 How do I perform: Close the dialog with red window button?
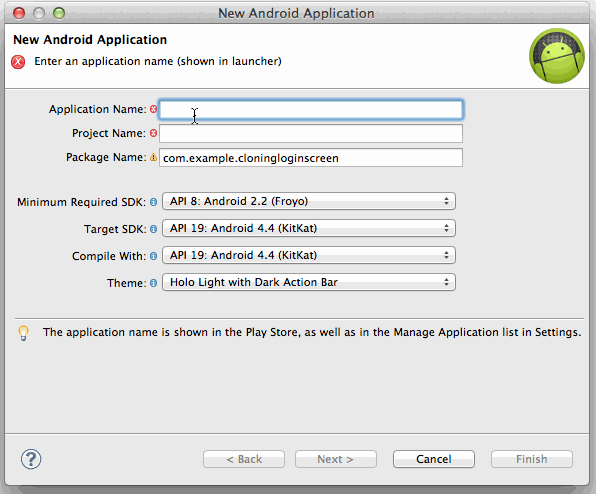click(x=19, y=13)
